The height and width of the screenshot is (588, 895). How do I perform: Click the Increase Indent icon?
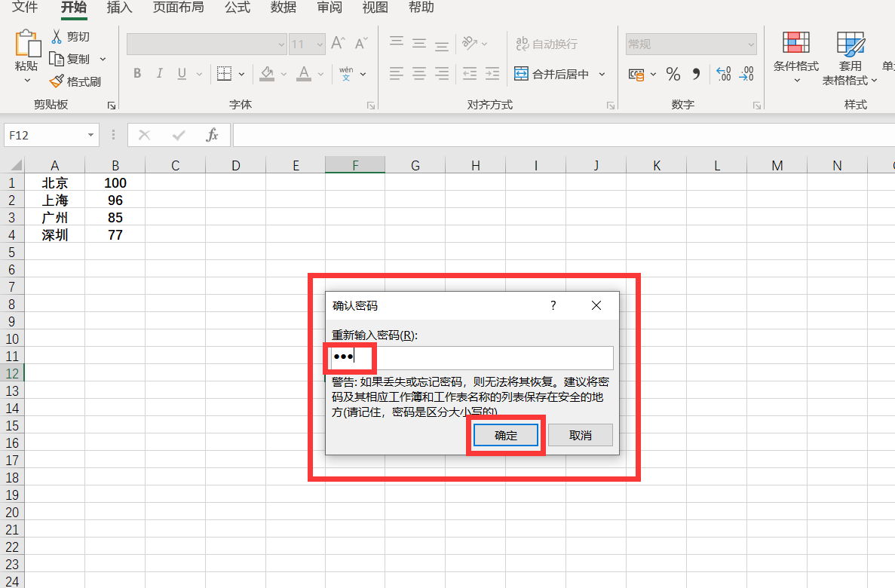pyautogui.click(x=492, y=74)
